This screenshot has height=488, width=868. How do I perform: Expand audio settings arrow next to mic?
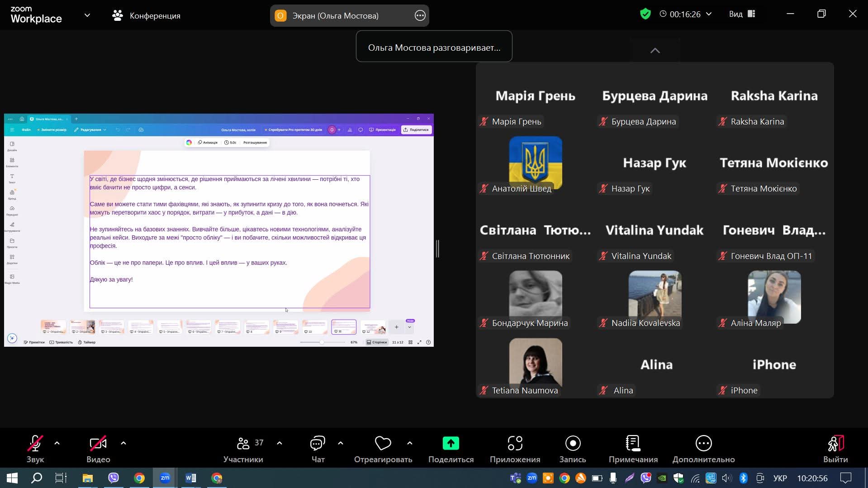[x=57, y=443]
